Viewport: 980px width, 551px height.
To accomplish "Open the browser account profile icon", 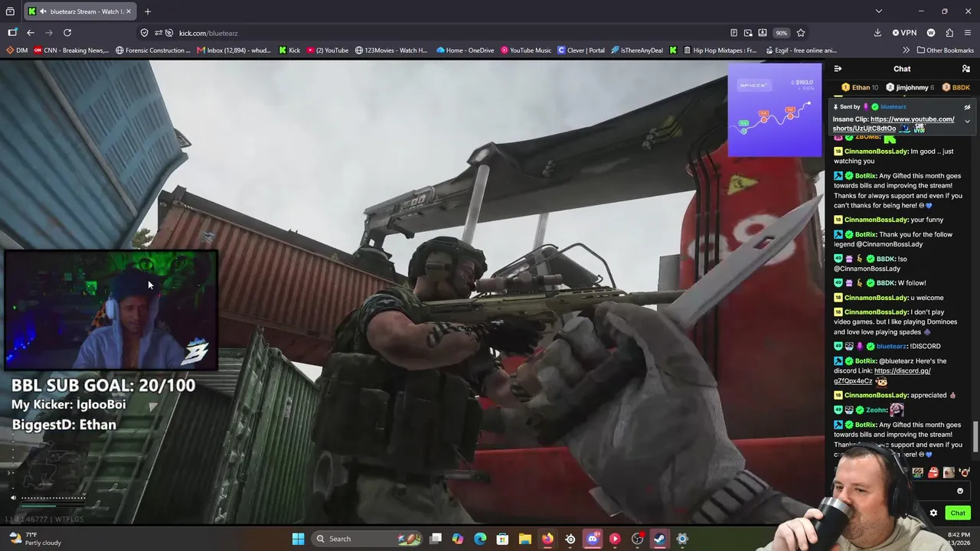I will [931, 33].
